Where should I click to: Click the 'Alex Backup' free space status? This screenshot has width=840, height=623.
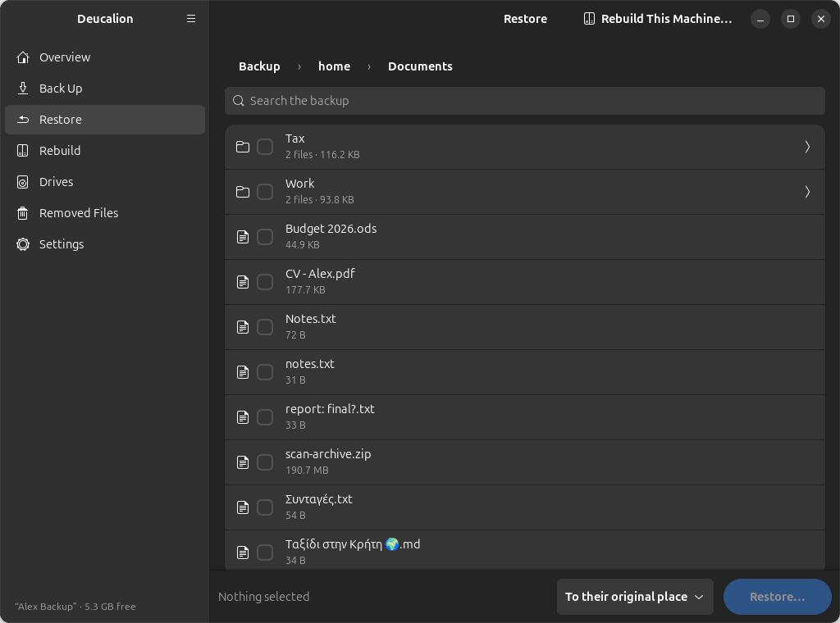click(75, 607)
